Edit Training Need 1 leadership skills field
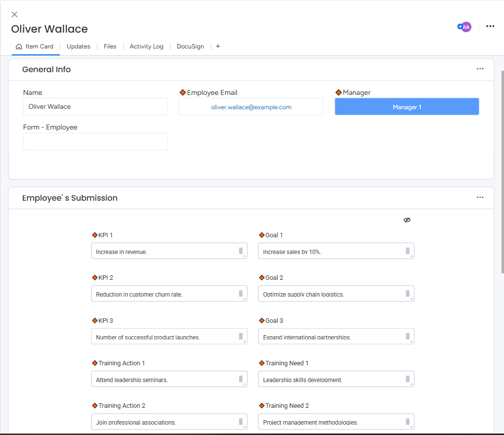The image size is (504, 435). click(336, 379)
